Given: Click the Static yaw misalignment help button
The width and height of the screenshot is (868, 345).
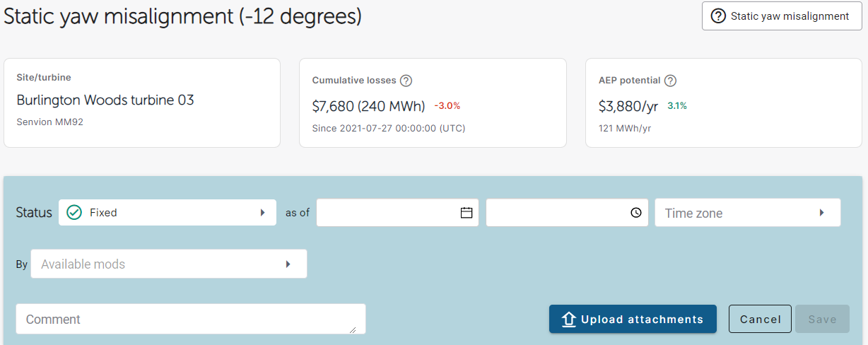Looking at the screenshot, I should click(781, 16).
